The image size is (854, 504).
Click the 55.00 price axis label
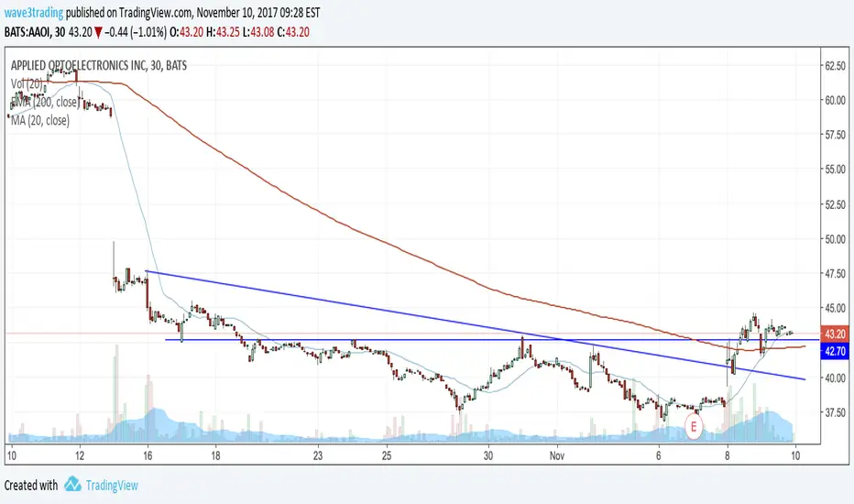tap(836, 170)
